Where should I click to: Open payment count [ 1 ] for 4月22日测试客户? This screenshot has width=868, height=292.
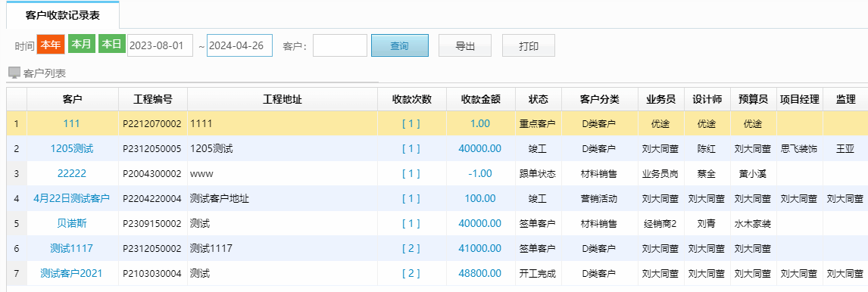[x=411, y=198]
